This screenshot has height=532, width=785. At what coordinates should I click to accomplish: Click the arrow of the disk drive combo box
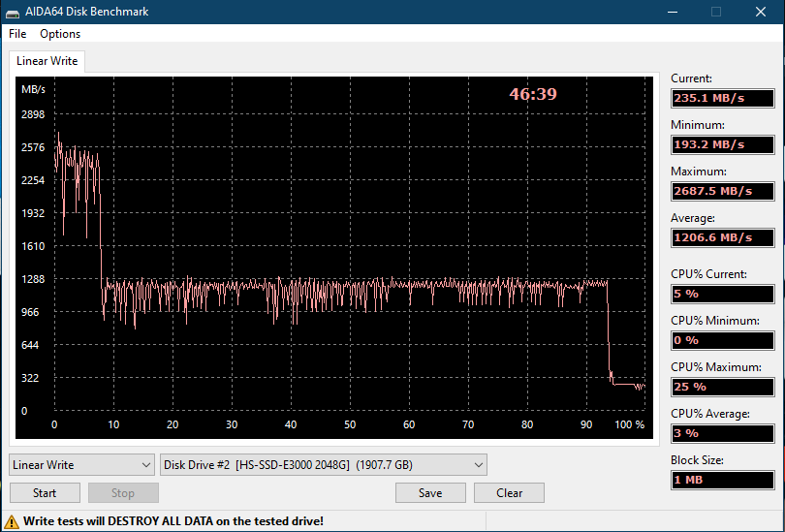click(479, 465)
